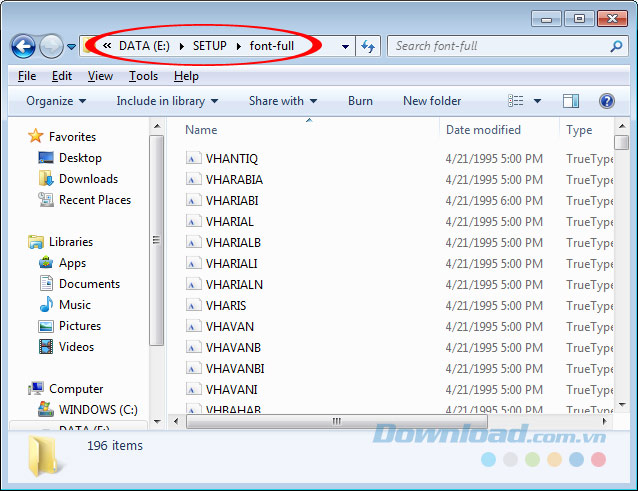
Task: Sort by Date modified column header
Action: pos(483,130)
